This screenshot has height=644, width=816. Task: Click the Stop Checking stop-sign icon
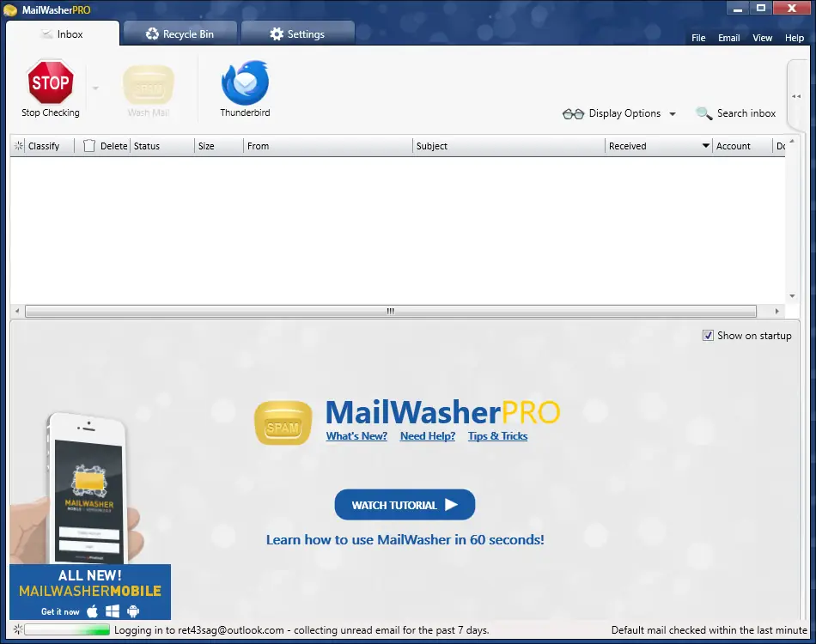(50, 82)
